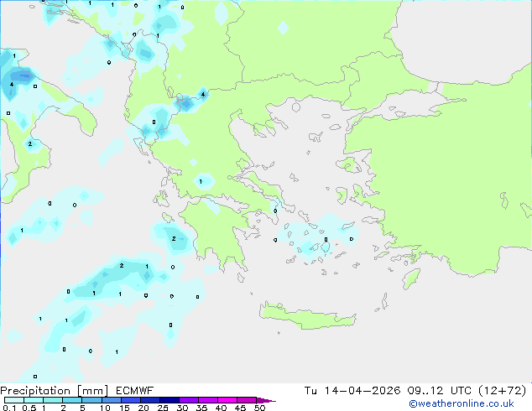Click the "20" legend scale label
Viewport: 532px width, 411px height.
click(143, 408)
